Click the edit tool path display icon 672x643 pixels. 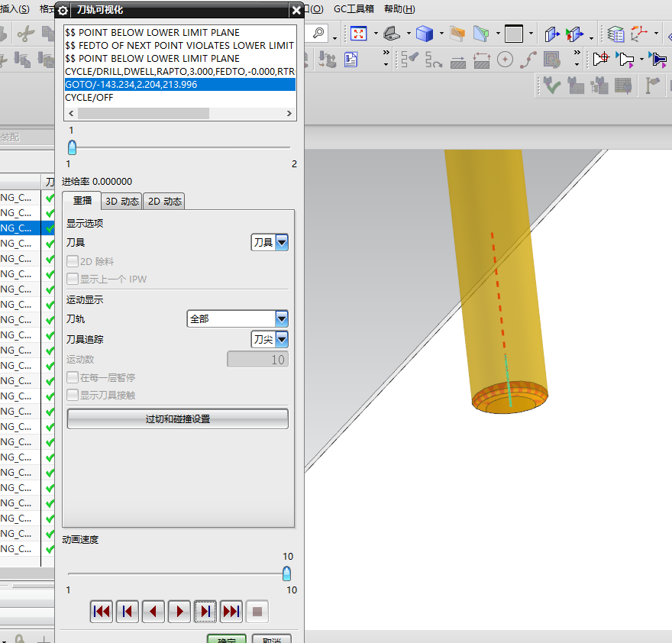pyautogui.click(x=410, y=60)
